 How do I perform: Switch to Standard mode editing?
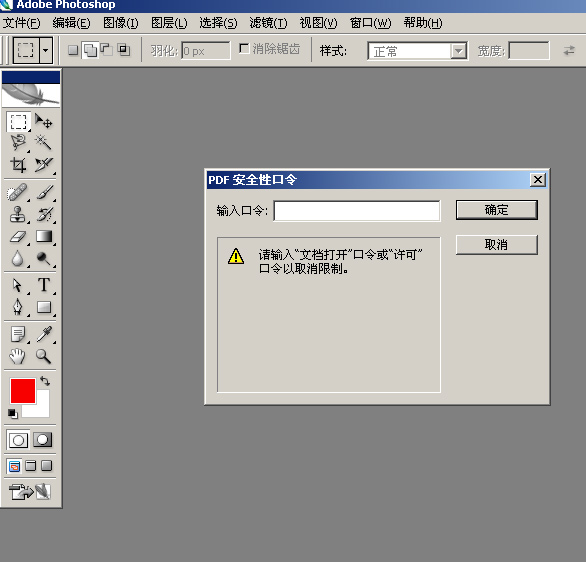click(x=18, y=440)
